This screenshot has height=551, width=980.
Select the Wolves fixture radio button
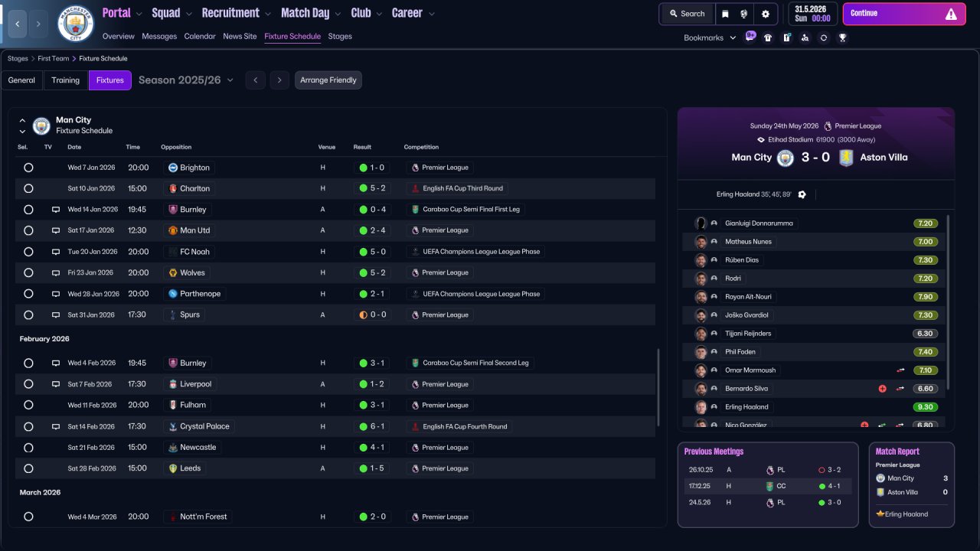coord(28,272)
